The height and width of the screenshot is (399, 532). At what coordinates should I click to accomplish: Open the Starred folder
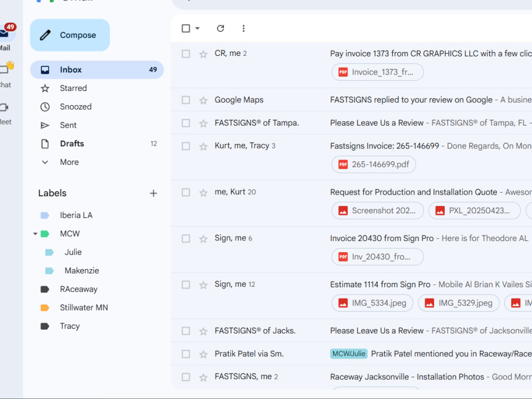[97, 88]
